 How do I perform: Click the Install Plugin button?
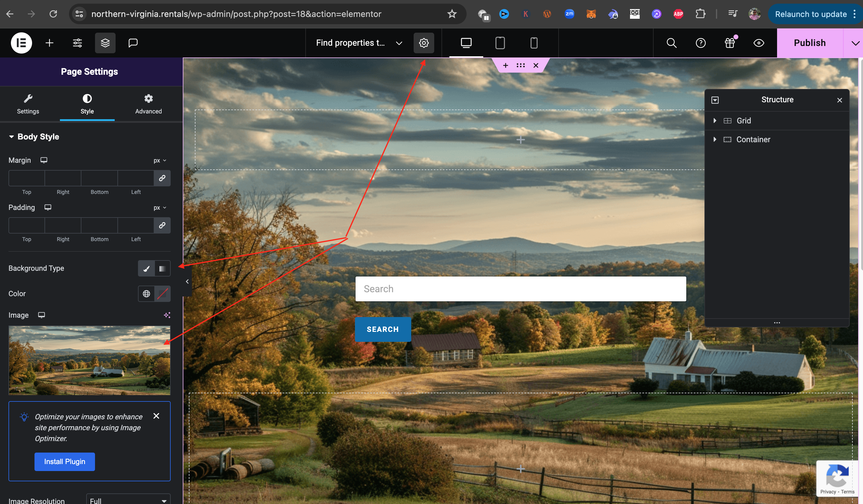[x=64, y=462]
